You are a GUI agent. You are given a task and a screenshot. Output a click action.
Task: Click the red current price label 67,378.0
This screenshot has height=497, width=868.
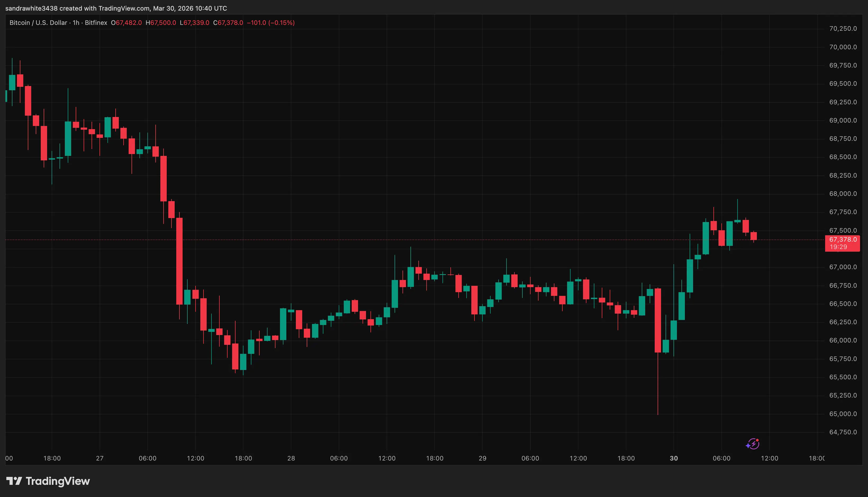click(x=843, y=240)
